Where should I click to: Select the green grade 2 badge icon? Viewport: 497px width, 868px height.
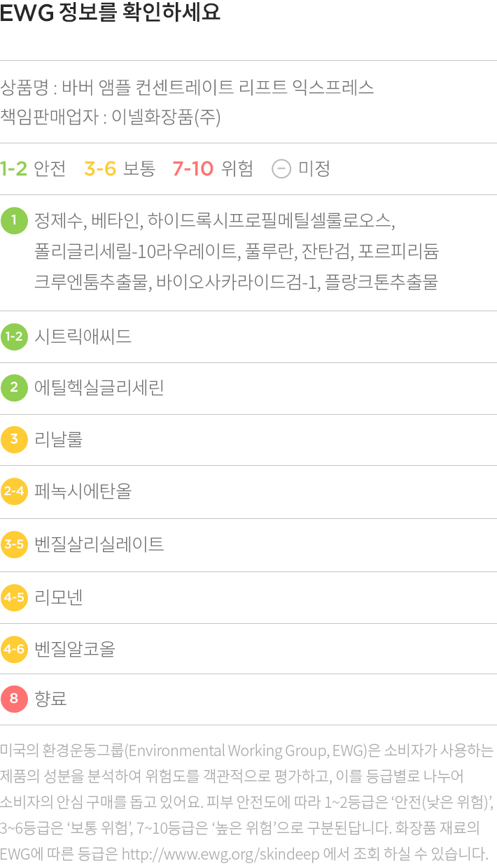[x=14, y=387]
